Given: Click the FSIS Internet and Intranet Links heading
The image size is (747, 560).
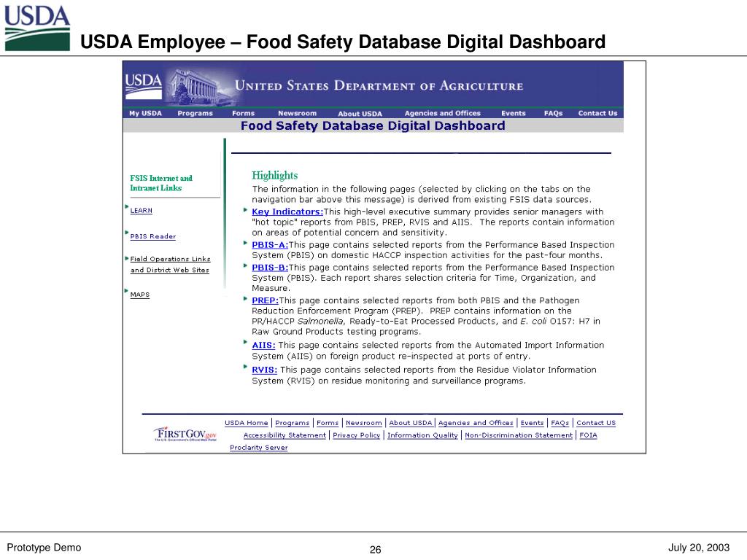Looking at the screenshot, I should pyautogui.click(x=161, y=183).
